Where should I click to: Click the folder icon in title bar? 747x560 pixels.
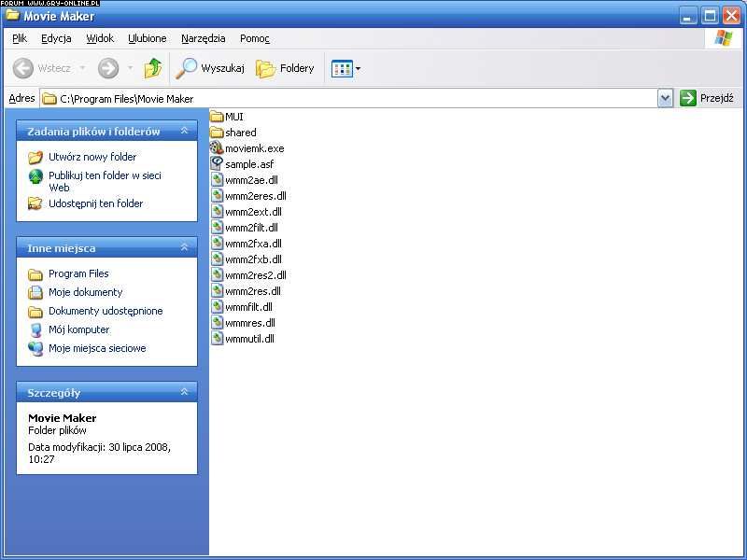(x=12, y=15)
